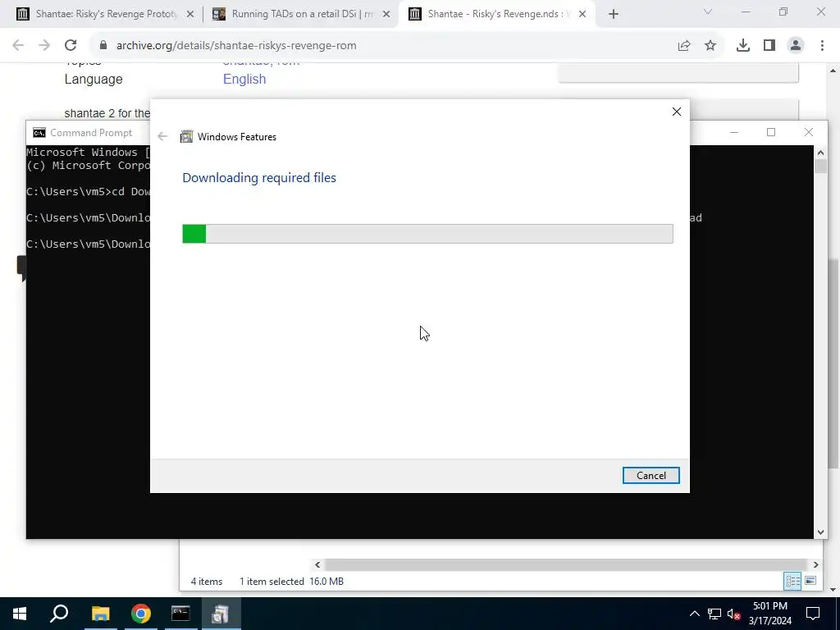Reload the archive.org page
840x630 pixels.
tap(71, 46)
